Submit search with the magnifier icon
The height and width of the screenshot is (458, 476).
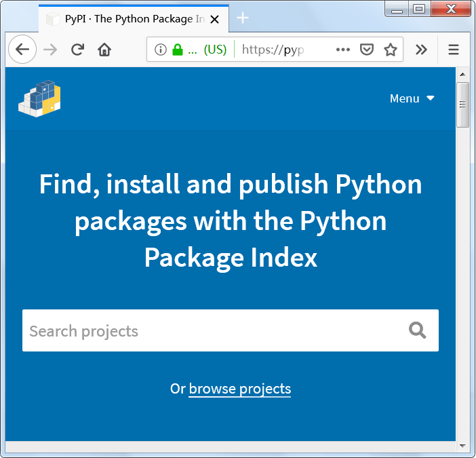point(418,330)
